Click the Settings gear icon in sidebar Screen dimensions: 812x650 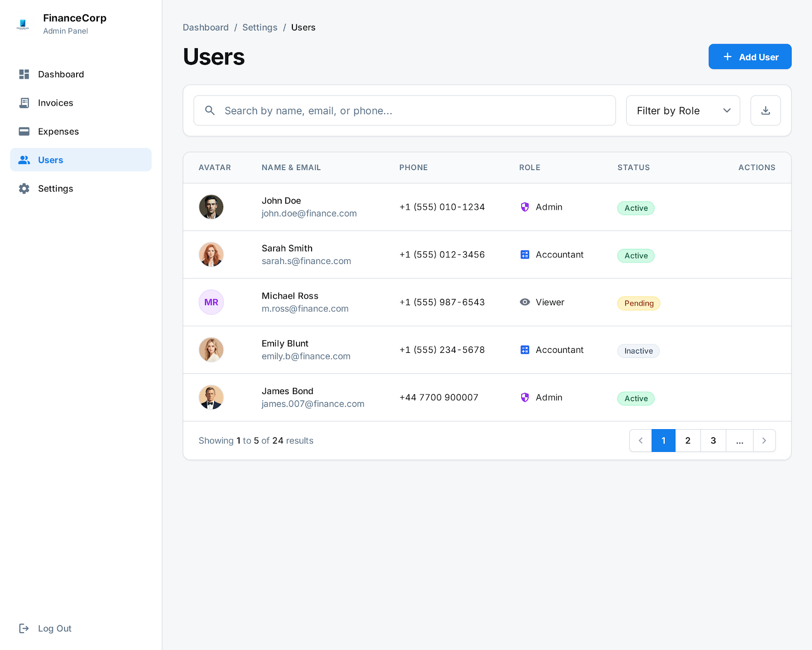coord(24,189)
